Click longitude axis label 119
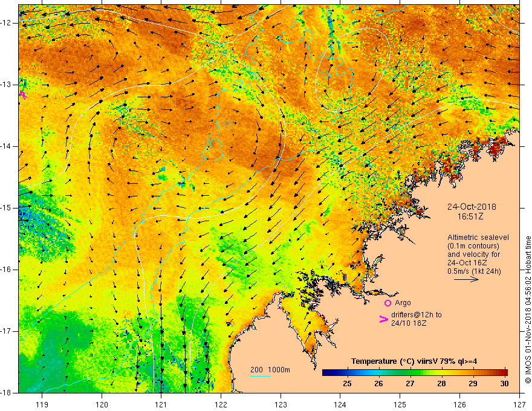The width and height of the screenshot is (532, 411). pos(42,404)
